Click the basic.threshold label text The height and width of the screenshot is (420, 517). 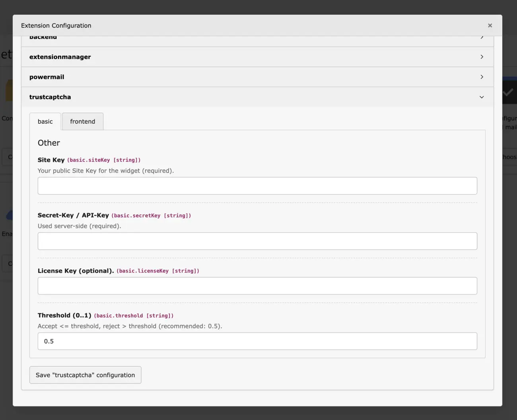coord(134,315)
